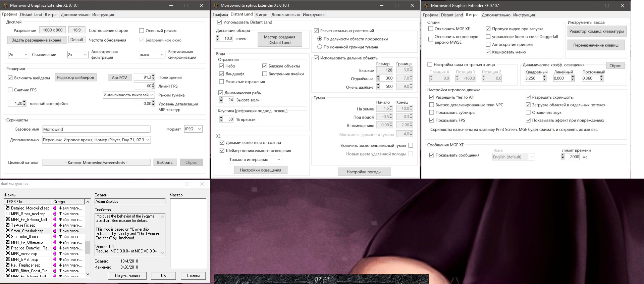The height and width of the screenshot is (284, 644).
Task: Click the Лимит времени 2000 spinner
Action: point(562,157)
